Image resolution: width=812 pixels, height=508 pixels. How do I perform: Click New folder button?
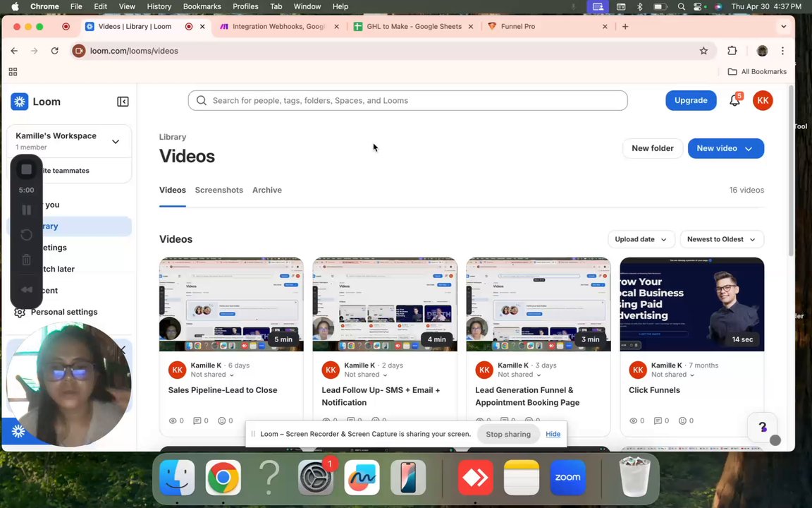click(x=653, y=149)
